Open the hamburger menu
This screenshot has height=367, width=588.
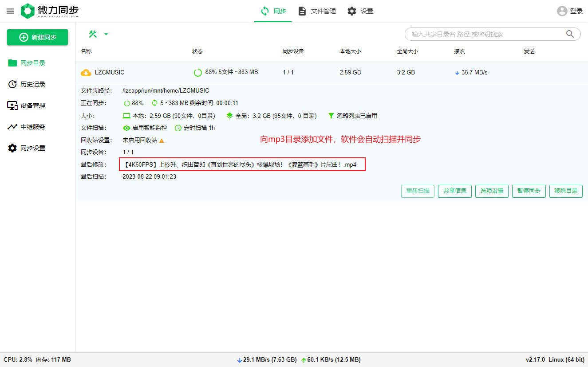pyautogui.click(x=10, y=11)
